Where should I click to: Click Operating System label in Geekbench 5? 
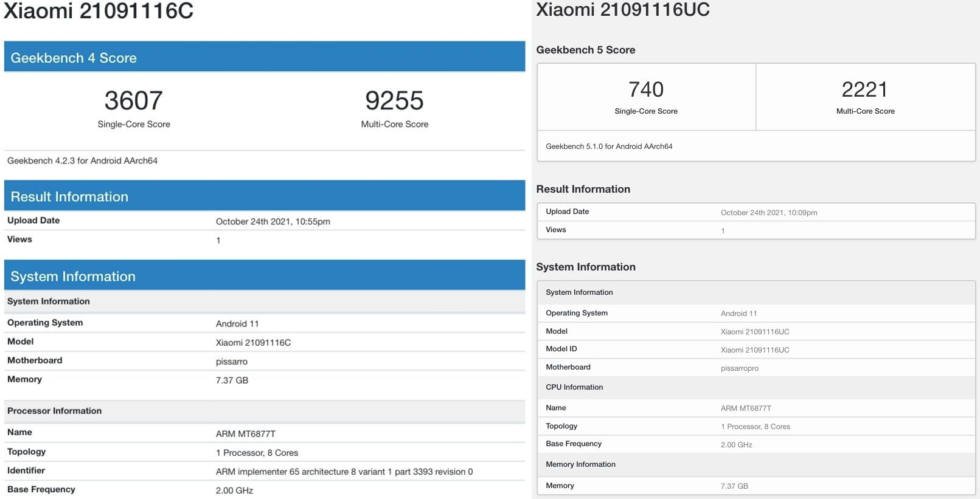(577, 313)
